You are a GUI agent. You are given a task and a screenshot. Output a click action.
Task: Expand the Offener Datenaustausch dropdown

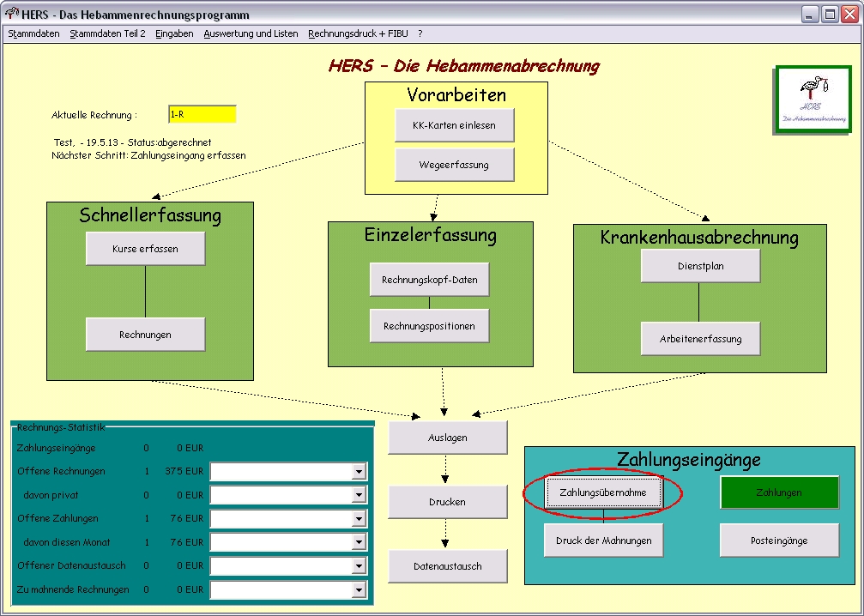pos(359,566)
